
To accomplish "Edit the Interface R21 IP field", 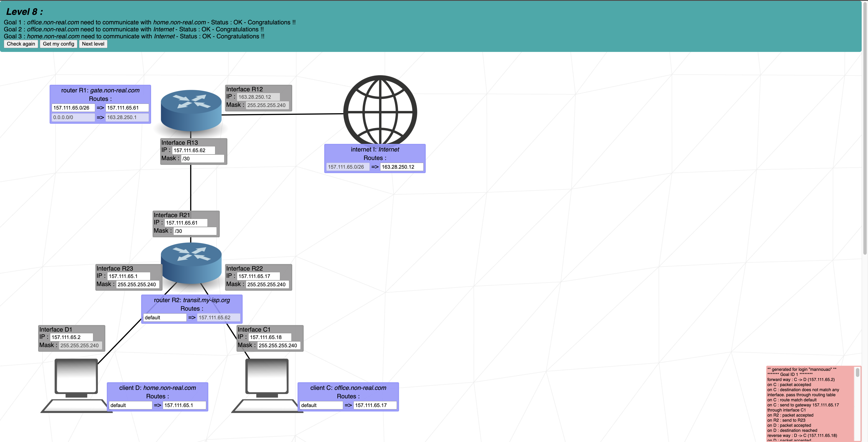I will click(x=186, y=223).
